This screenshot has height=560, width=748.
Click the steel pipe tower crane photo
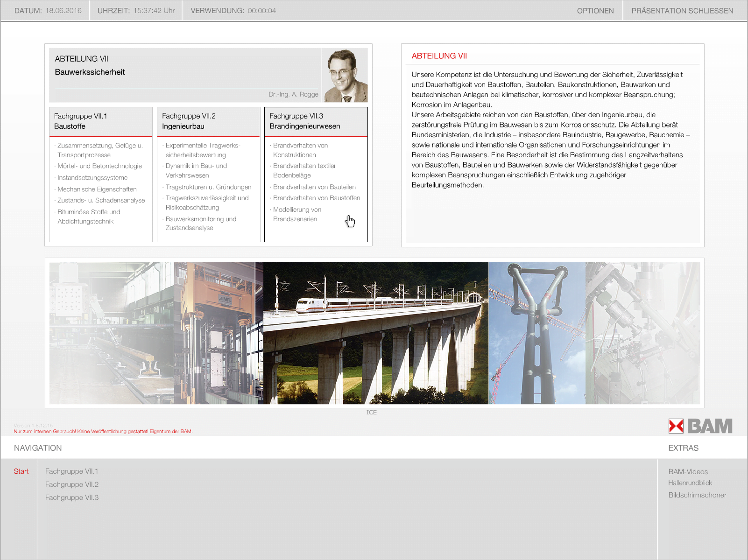pos(537,333)
